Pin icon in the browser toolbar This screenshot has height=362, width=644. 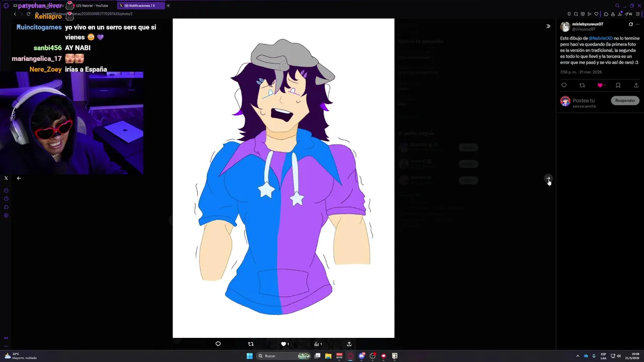569,14
